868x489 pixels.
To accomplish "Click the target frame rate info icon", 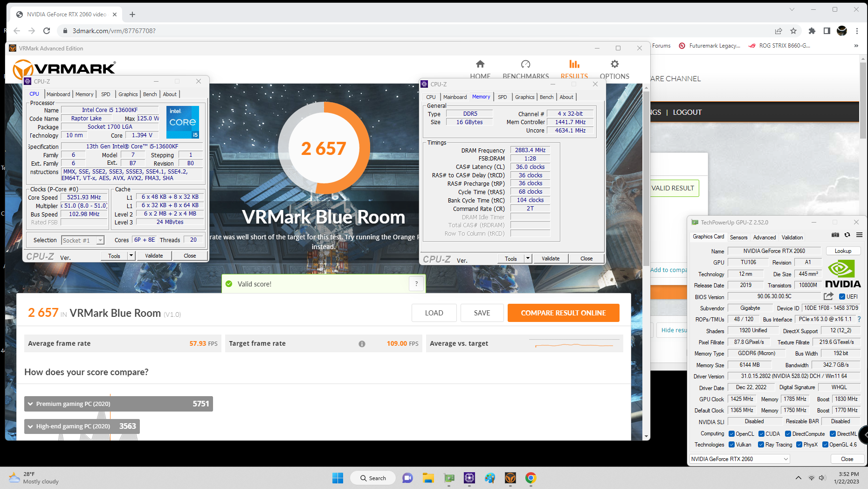I will point(362,344).
